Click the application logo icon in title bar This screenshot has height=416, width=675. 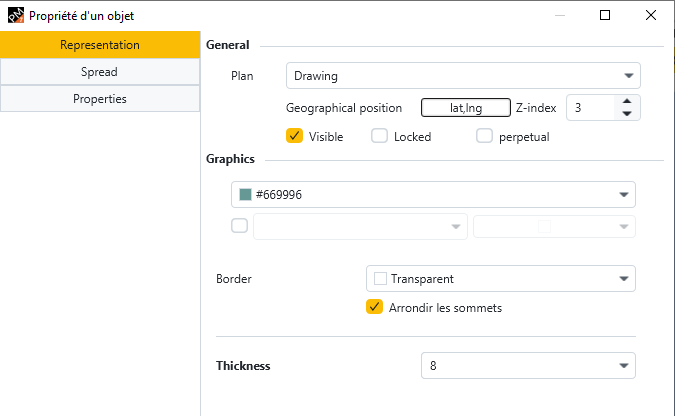point(16,16)
